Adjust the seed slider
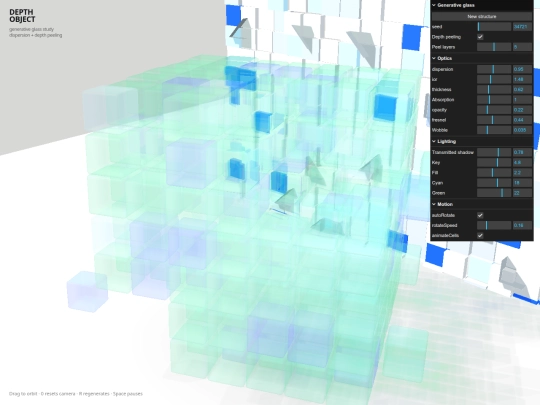 494,27
